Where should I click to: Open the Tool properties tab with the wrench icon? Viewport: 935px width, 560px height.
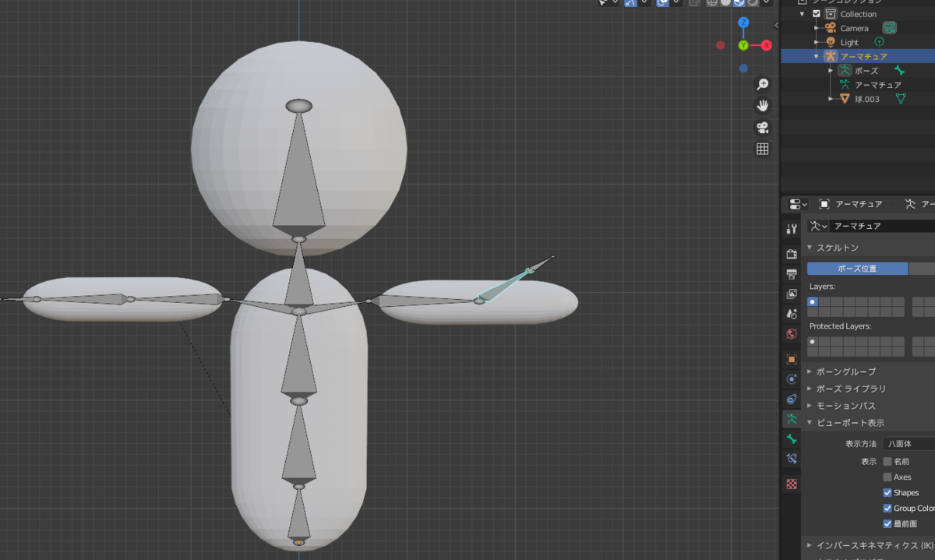point(792,229)
